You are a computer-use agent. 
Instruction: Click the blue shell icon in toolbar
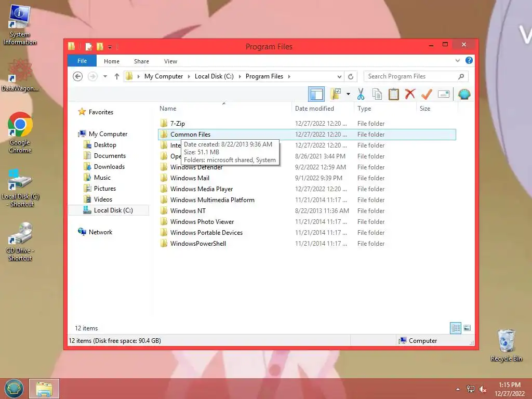(x=464, y=94)
